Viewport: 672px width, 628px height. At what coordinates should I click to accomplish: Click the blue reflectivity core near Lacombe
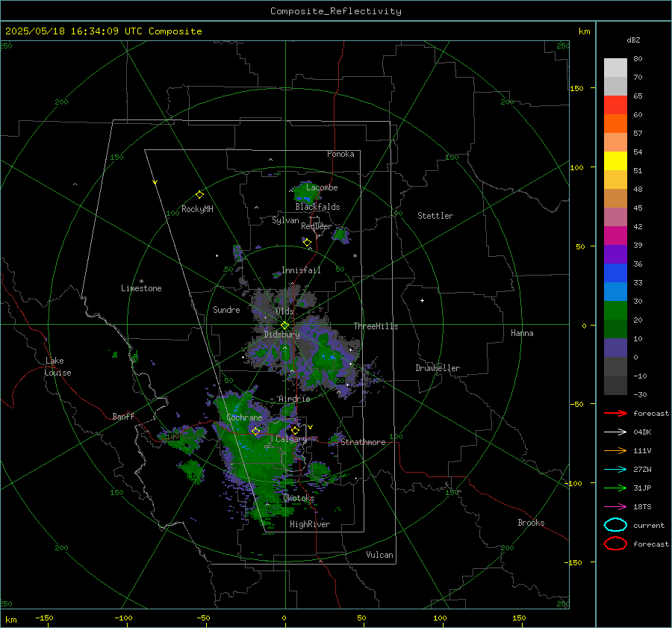click(x=303, y=199)
